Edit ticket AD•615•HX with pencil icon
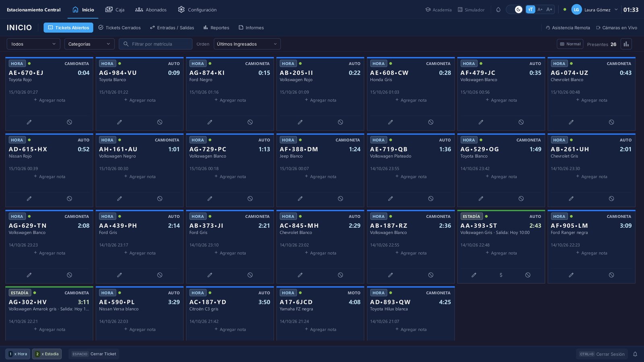 29,198
